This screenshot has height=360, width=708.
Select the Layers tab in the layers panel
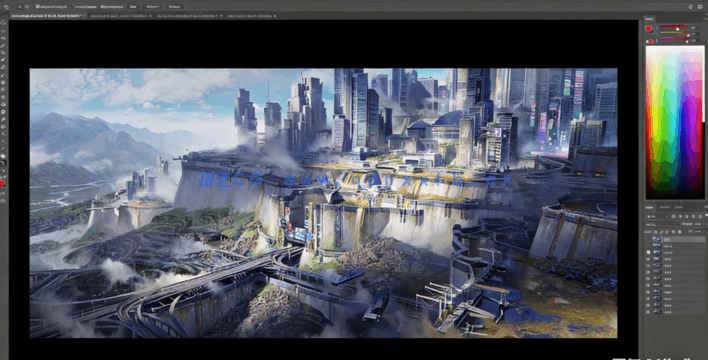[649, 207]
